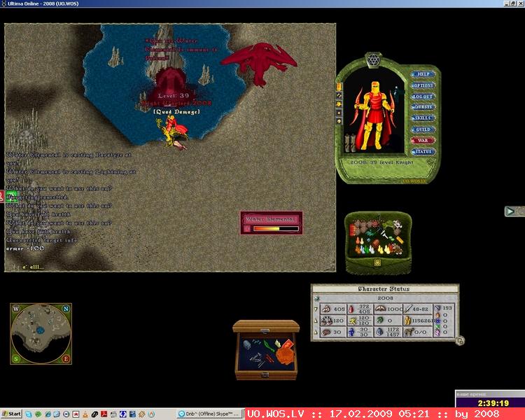Viewport: 525px width, 420px height.
Task: Launch VLC cone icon in quick launch
Action: pyautogui.click(x=85, y=414)
